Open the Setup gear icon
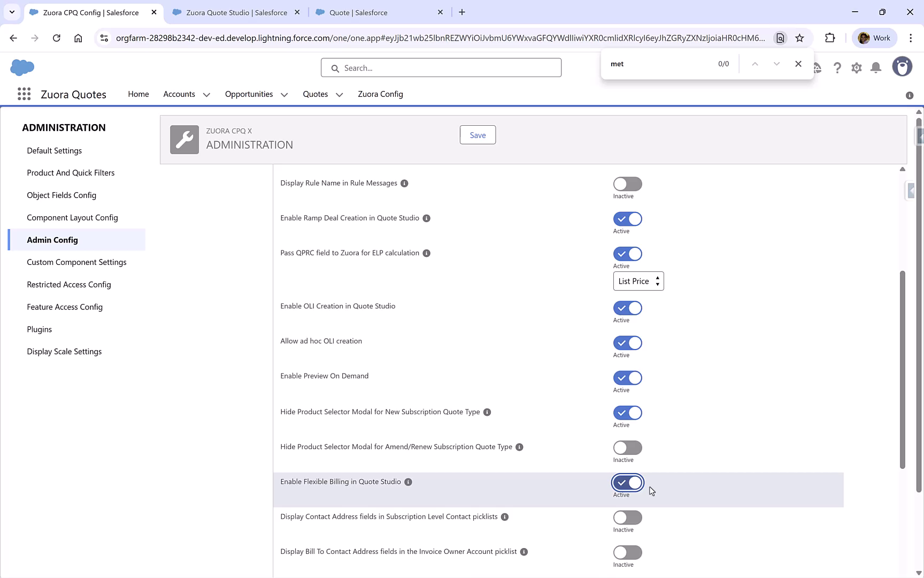Screen dimensions: 924x578 pos(856,67)
